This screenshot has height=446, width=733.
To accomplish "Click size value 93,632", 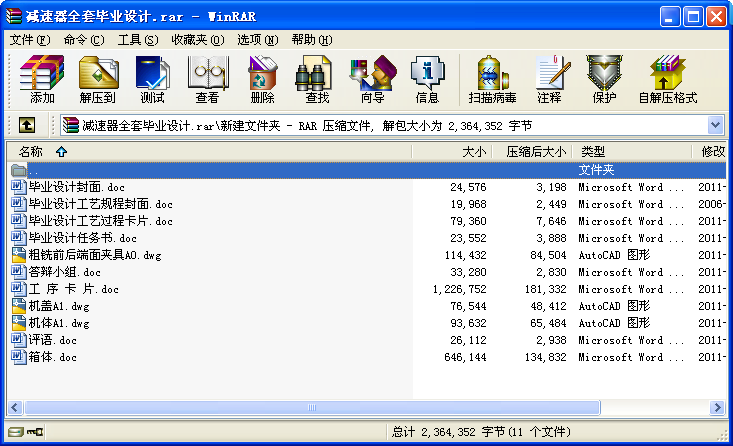I will point(468,323).
